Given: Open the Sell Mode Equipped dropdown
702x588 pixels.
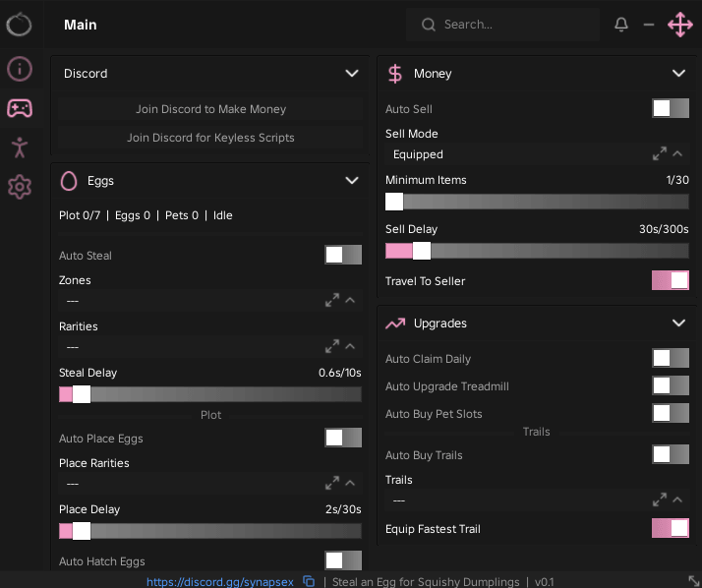Looking at the screenshot, I should click(537, 154).
